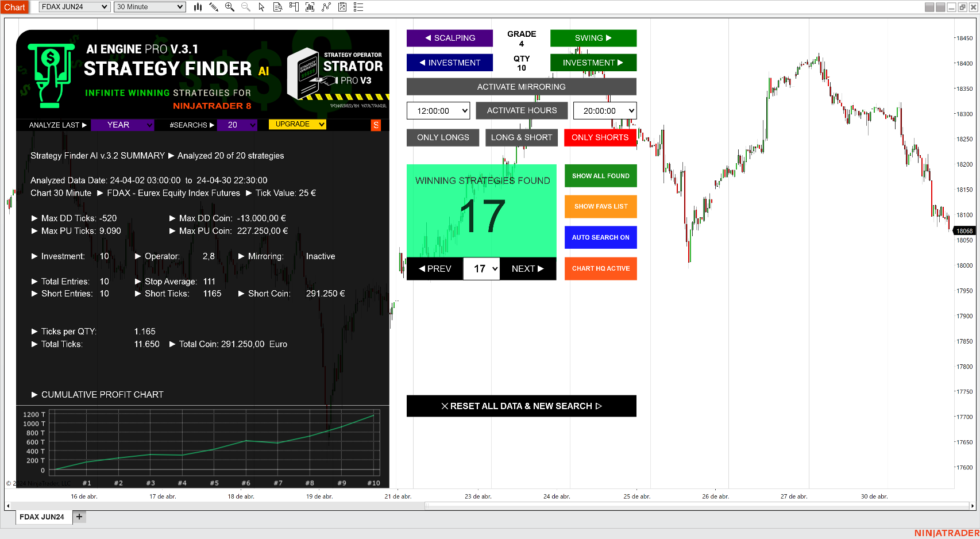
Task: Open the 12:00:00 start hour dropdown
Action: pyautogui.click(x=438, y=111)
